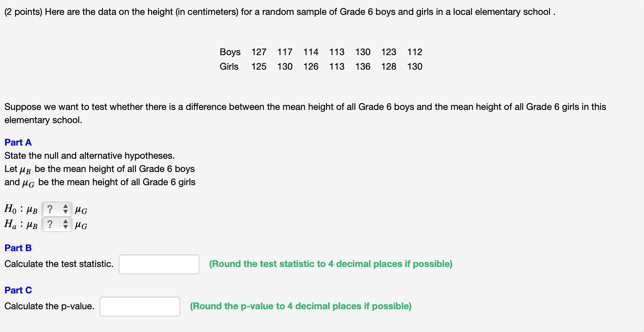
Task: Click the Part A heading
Action: 18,142
